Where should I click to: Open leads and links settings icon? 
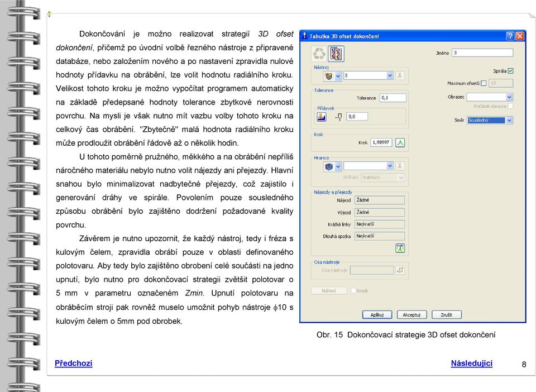tap(400, 248)
